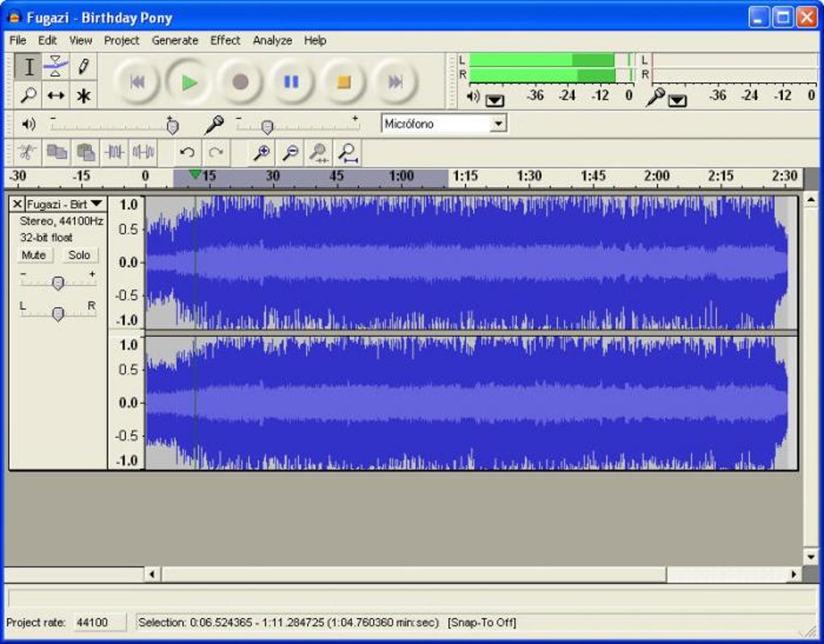Viewport: 824px width, 644px height.
Task: Select the Envelope tool
Action: point(55,66)
